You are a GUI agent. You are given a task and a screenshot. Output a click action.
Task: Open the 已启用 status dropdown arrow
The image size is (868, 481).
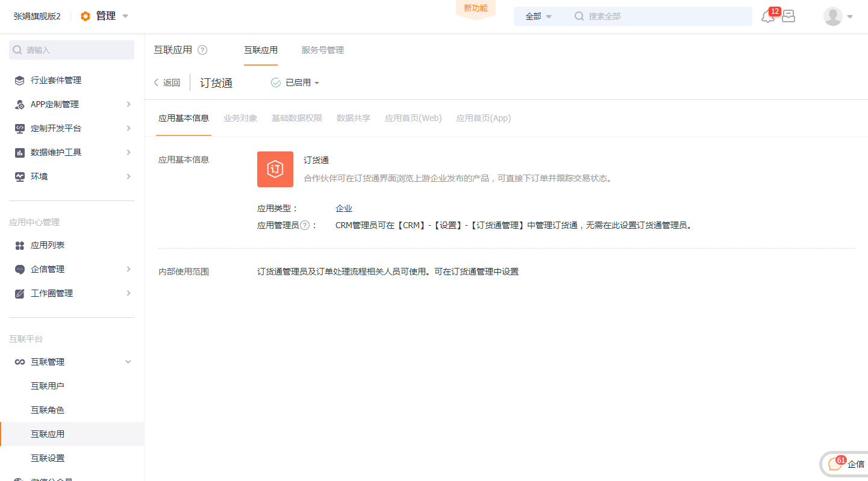coord(317,83)
